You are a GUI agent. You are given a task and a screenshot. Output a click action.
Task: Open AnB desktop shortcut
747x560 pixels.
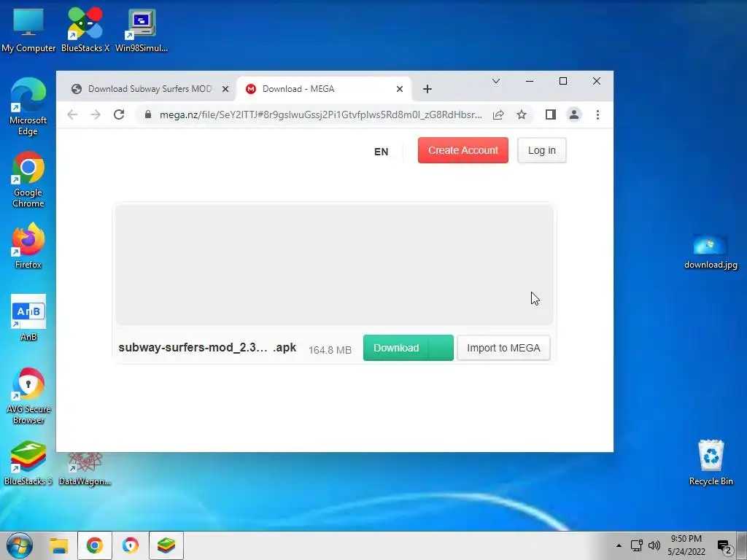28,318
